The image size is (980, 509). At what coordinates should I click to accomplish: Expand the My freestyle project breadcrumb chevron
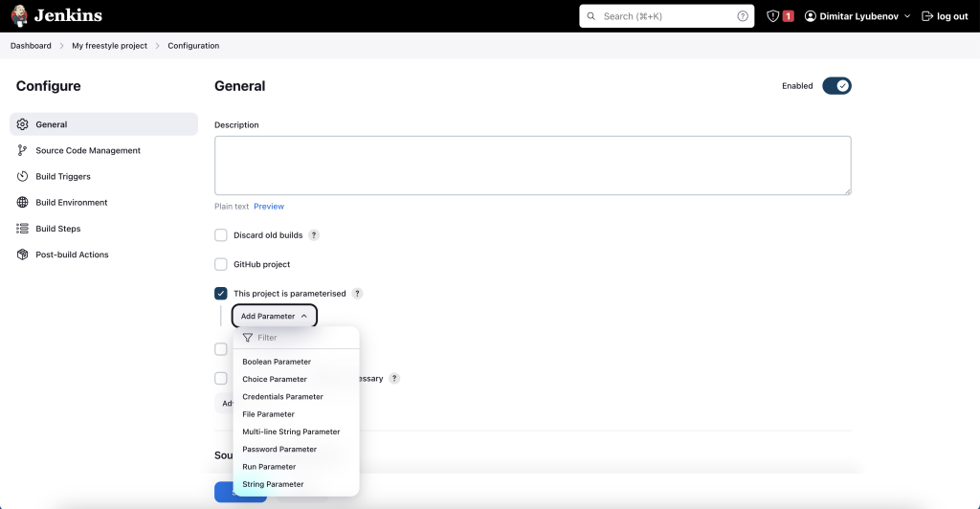(x=158, y=46)
